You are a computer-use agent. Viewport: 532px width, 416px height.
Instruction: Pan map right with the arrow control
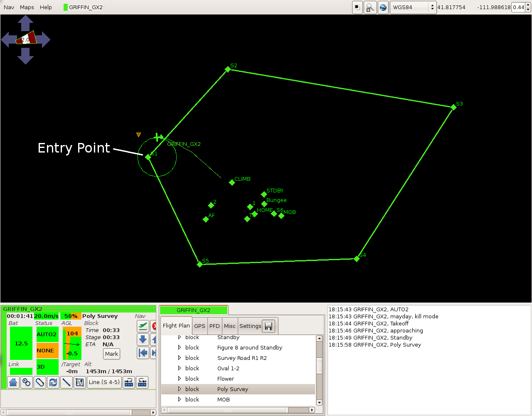(42, 40)
